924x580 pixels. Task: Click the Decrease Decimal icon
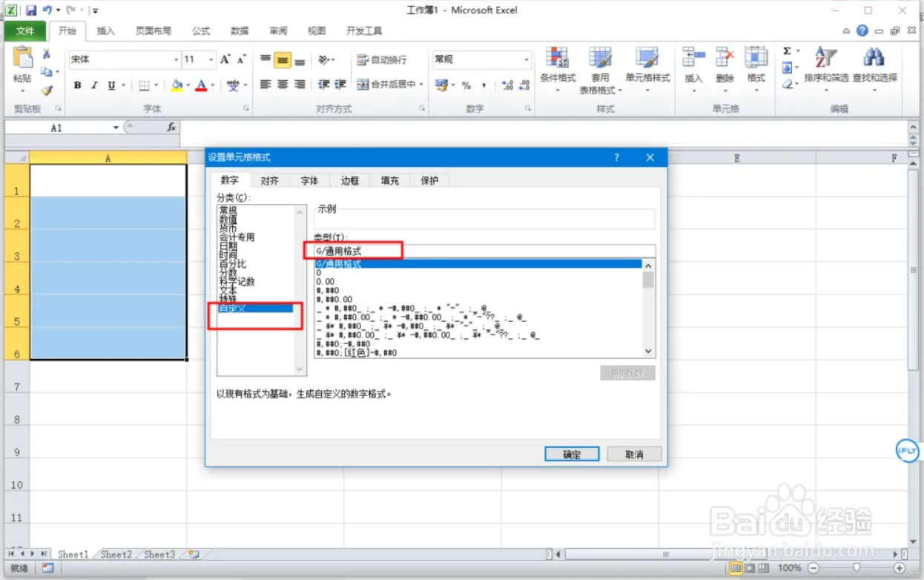tap(524, 85)
